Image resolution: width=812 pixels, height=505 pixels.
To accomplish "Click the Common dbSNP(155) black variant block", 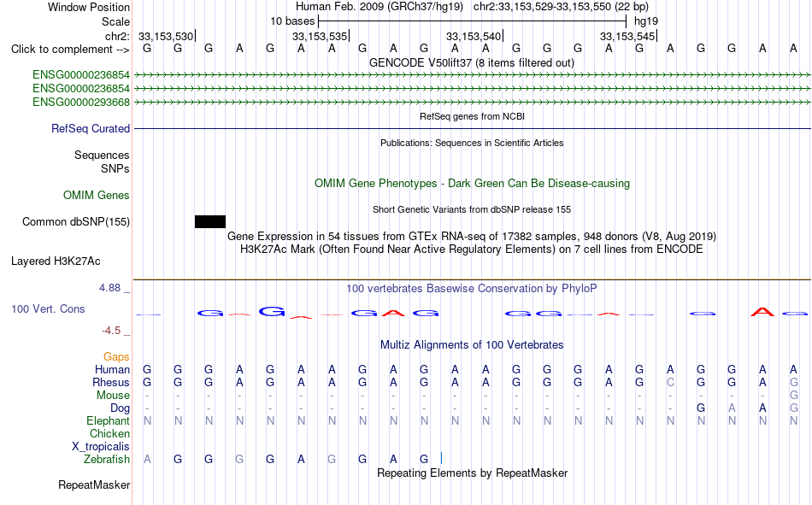I will coord(209,221).
